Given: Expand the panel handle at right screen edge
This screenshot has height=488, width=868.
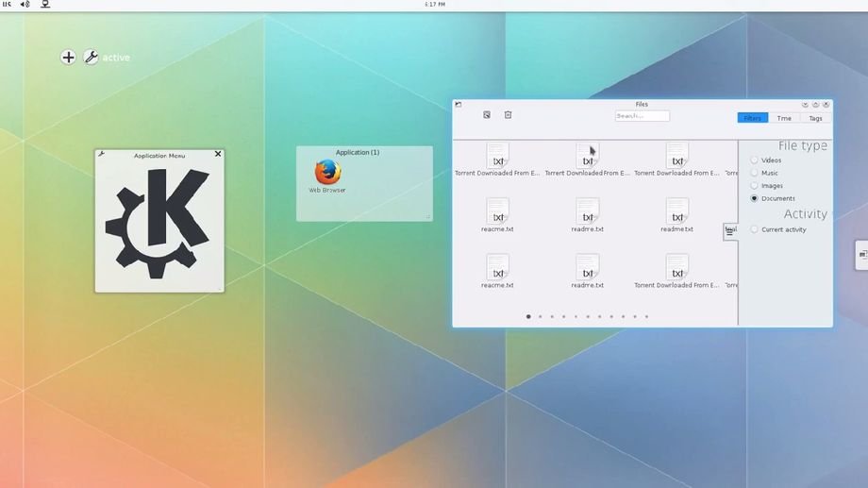Looking at the screenshot, I should (862, 254).
